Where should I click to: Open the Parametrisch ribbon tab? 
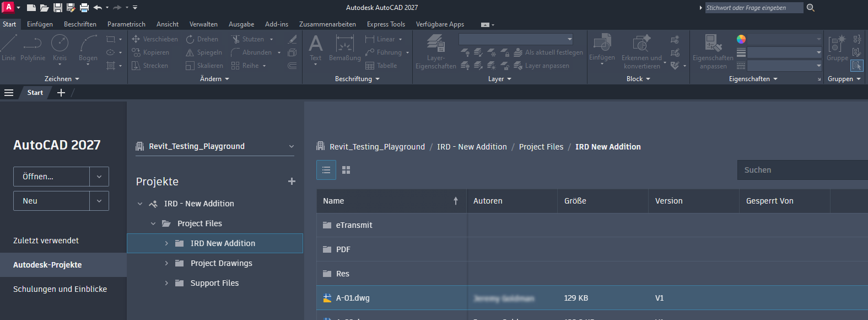(x=126, y=24)
